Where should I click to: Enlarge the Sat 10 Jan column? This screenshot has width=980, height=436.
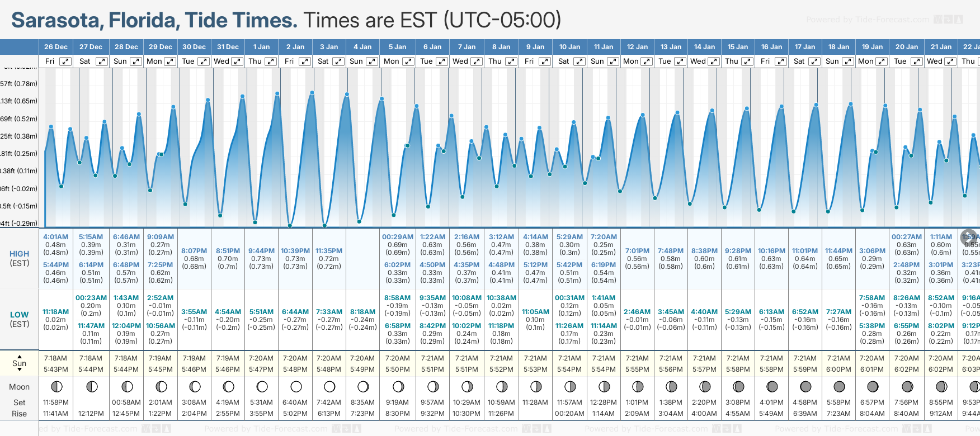[x=579, y=61]
